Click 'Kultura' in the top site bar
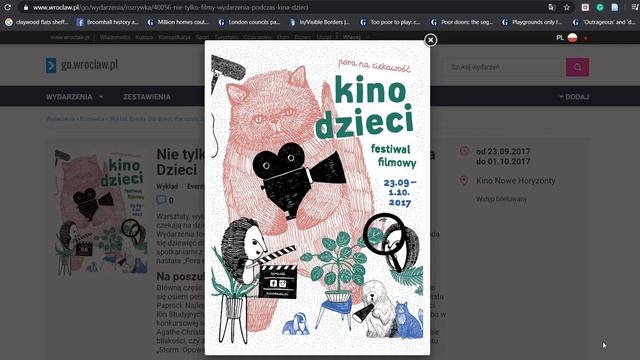Screen dimensions: 640x360 144,37
